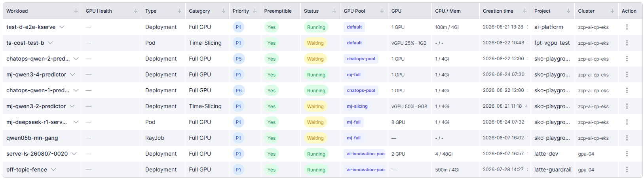Sort by Status column arrow
This screenshot has height=179, width=644.
(334, 11)
